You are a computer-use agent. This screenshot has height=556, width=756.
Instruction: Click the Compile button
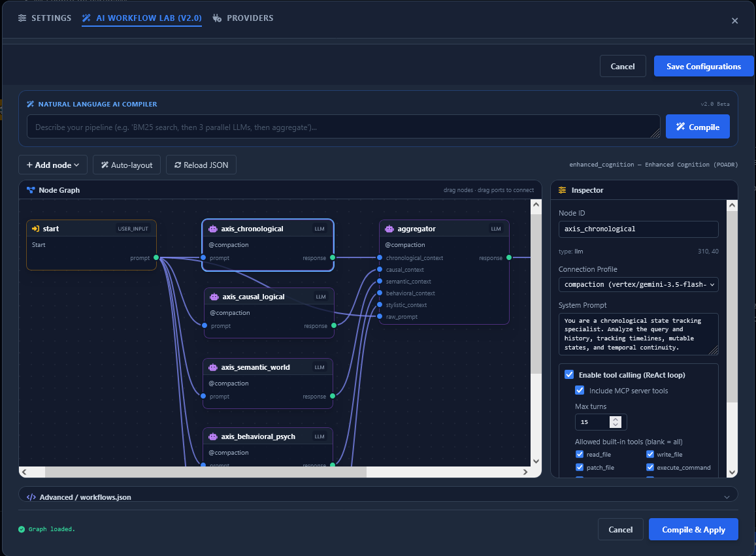(x=697, y=127)
